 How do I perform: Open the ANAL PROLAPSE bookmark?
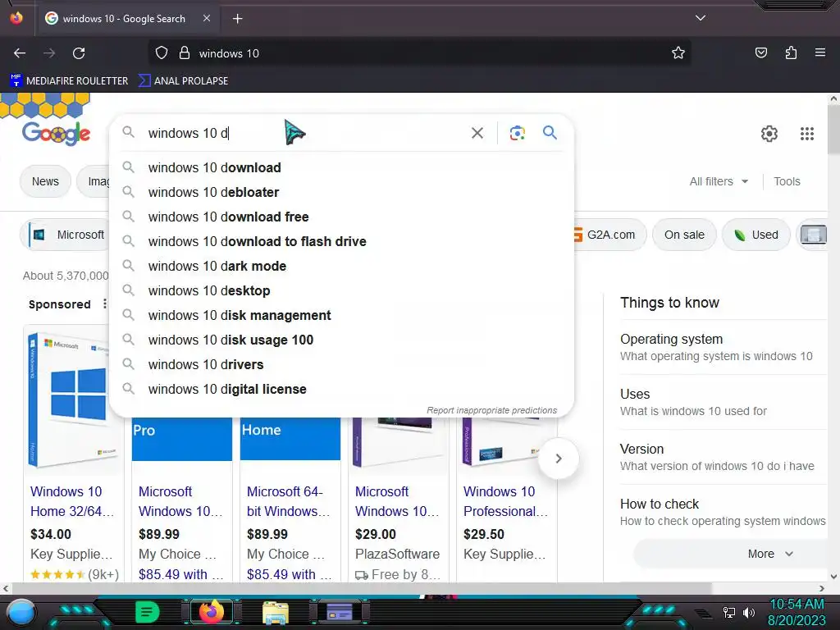[x=183, y=81]
